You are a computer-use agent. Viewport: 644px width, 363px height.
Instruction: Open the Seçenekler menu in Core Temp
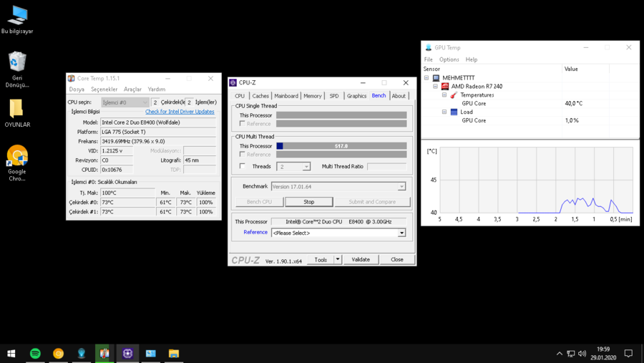[x=104, y=89]
